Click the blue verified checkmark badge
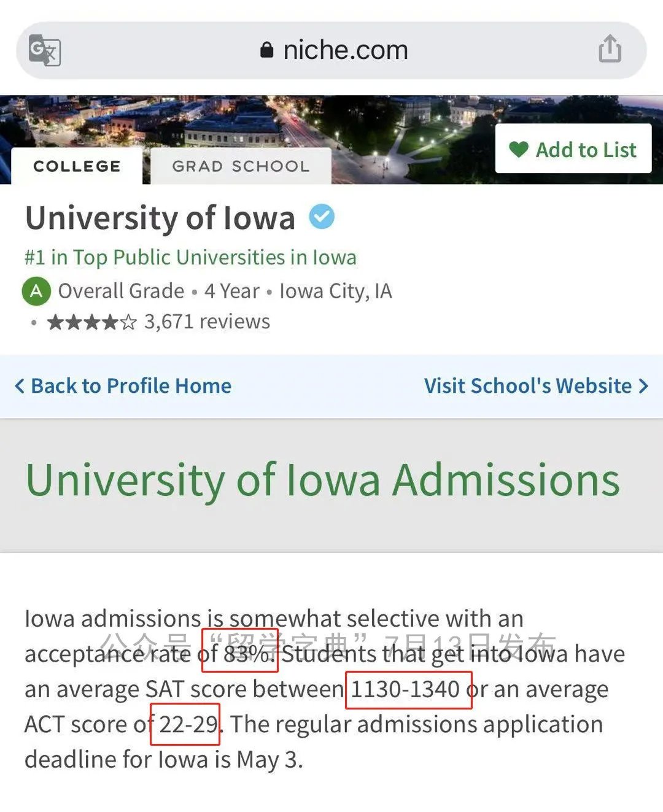Image resolution: width=663 pixels, height=812 pixels. point(322,217)
